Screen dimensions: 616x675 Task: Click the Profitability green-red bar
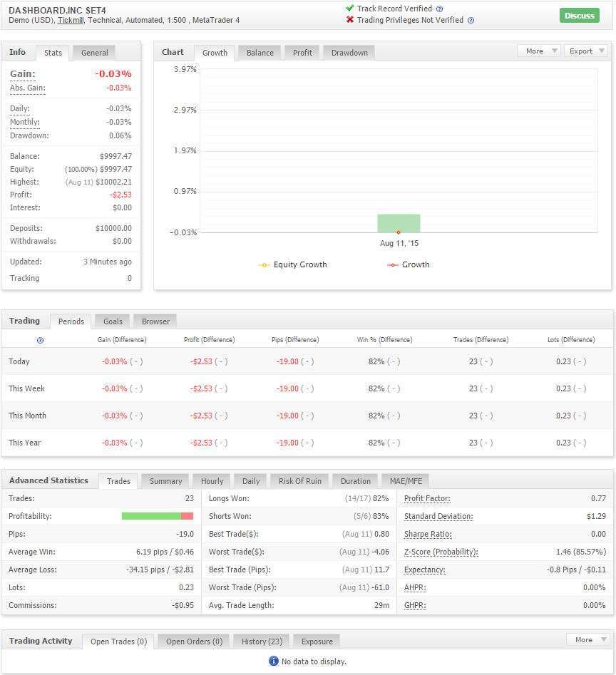pyautogui.click(x=157, y=516)
